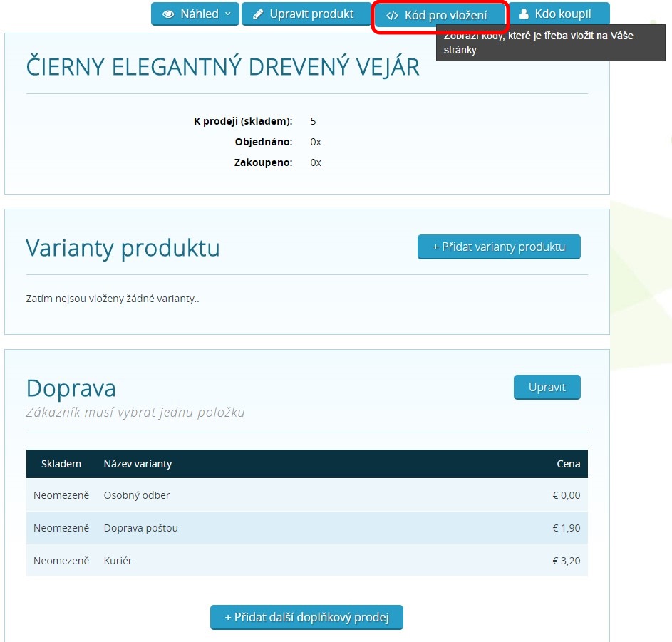Click Přidat varianty produktu button
Image resolution: width=672 pixels, height=642 pixels.
pyautogui.click(x=499, y=247)
